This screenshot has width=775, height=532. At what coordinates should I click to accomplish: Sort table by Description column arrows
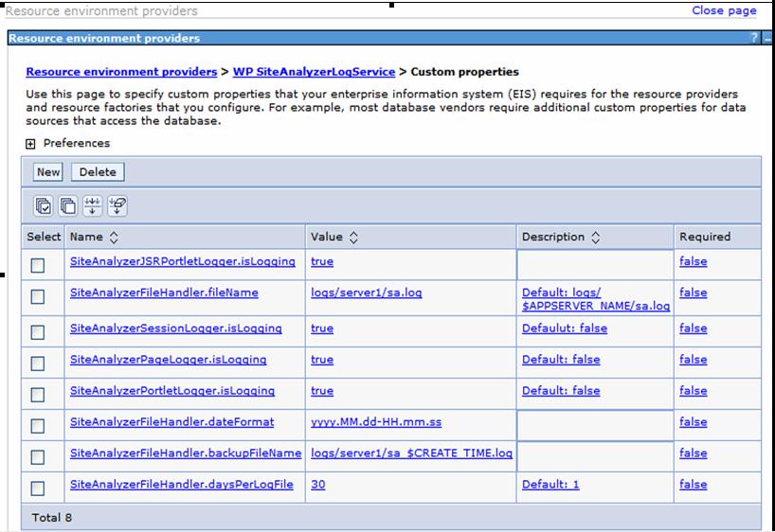coord(596,237)
